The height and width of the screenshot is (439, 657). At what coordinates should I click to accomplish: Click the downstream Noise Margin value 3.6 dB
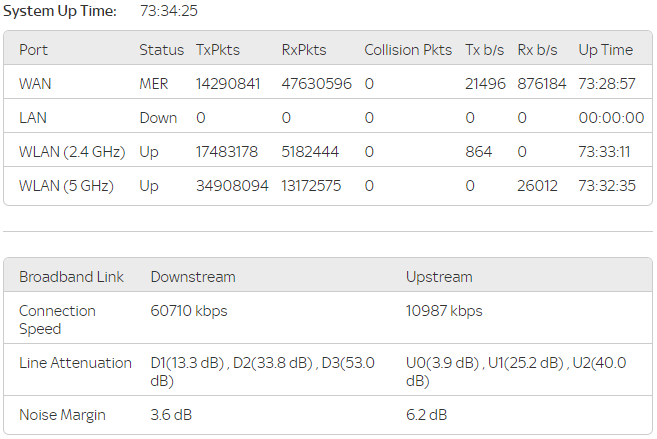click(x=169, y=415)
